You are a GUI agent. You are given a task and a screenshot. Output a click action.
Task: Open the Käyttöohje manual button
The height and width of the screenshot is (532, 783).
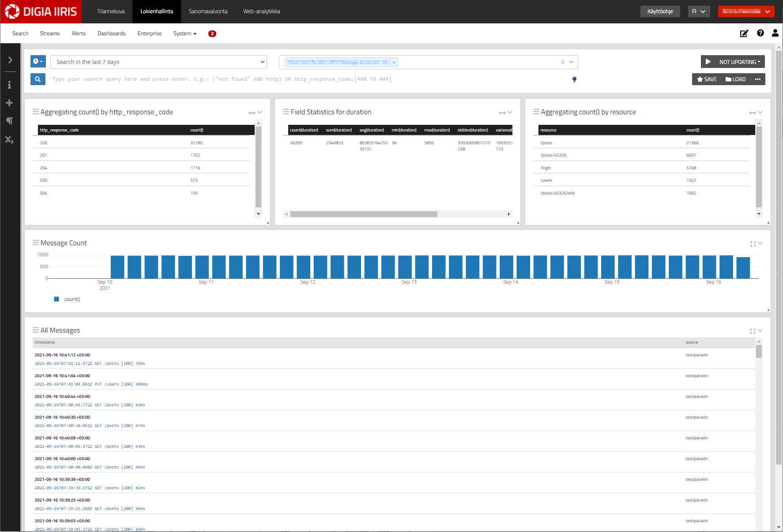coord(660,11)
